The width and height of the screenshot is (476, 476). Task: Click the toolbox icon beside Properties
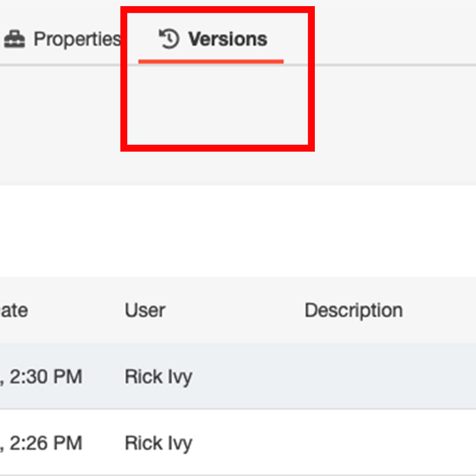[x=14, y=39]
